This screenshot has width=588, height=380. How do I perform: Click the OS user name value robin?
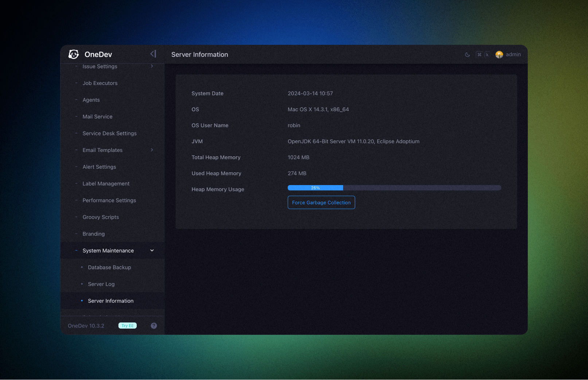click(294, 125)
